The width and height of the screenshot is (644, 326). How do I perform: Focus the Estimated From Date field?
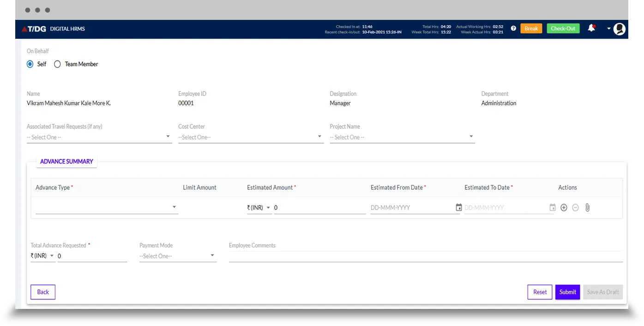pos(412,208)
